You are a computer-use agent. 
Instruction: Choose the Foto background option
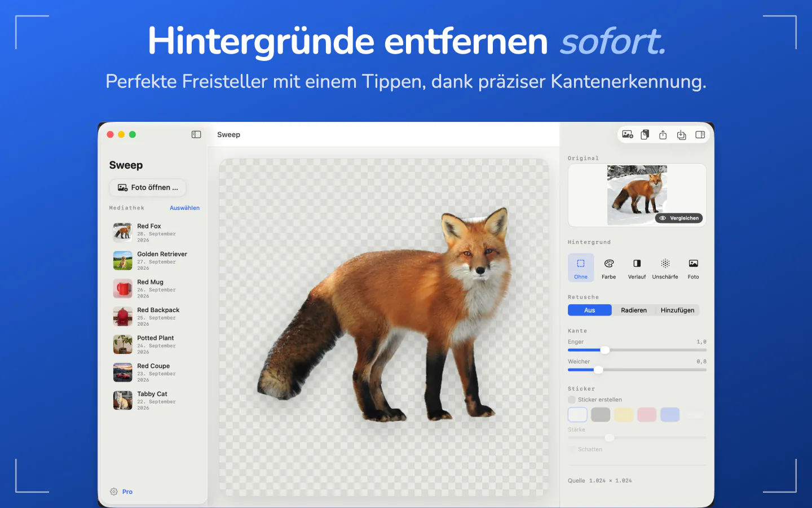point(694,268)
